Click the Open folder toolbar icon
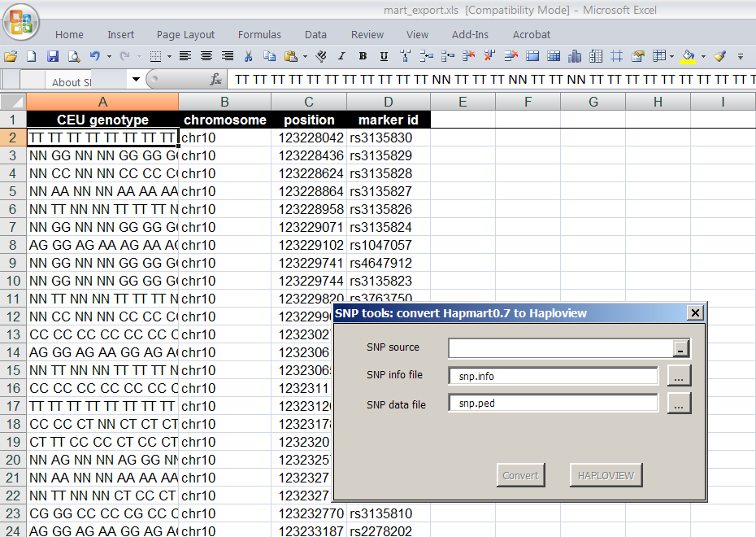This screenshot has height=537, width=756. pos(11,56)
